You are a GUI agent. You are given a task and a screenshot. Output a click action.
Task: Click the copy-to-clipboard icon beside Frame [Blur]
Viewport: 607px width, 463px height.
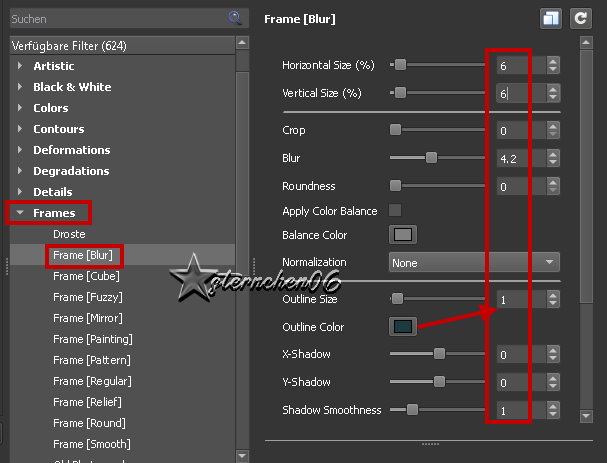(551, 18)
